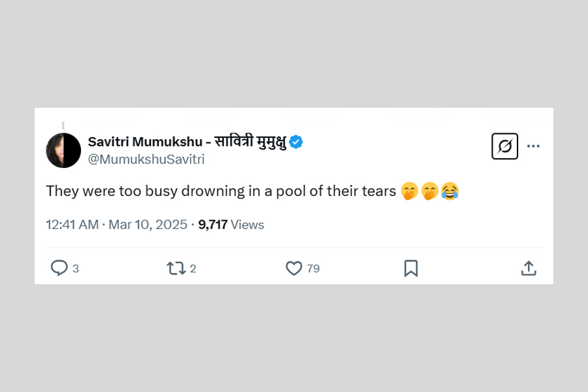Image resolution: width=588 pixels, height=392 pixels.
Task: Click the reply count number 3
Action: (76, 269)
